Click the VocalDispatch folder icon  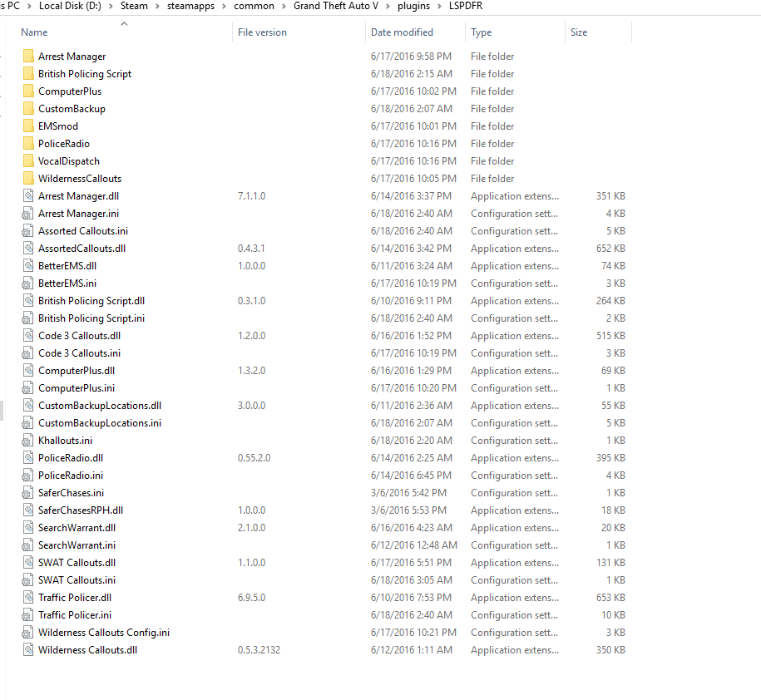28,161
